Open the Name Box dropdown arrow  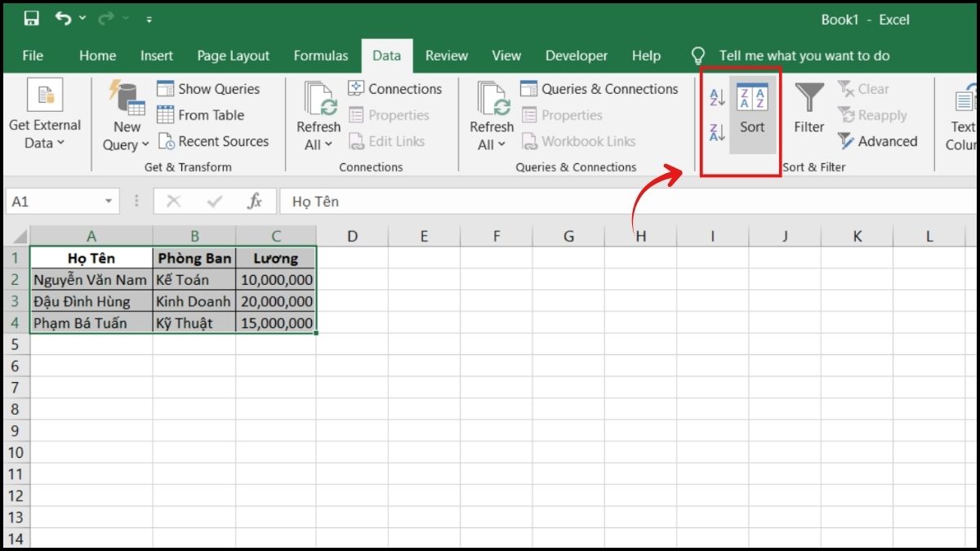[x=107, y=201]
